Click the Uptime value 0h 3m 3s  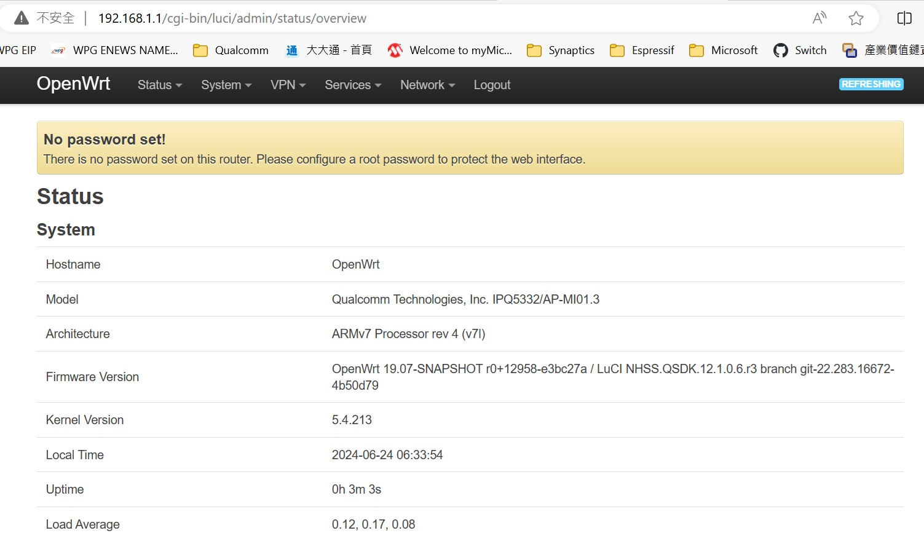[x=357, y=489]
